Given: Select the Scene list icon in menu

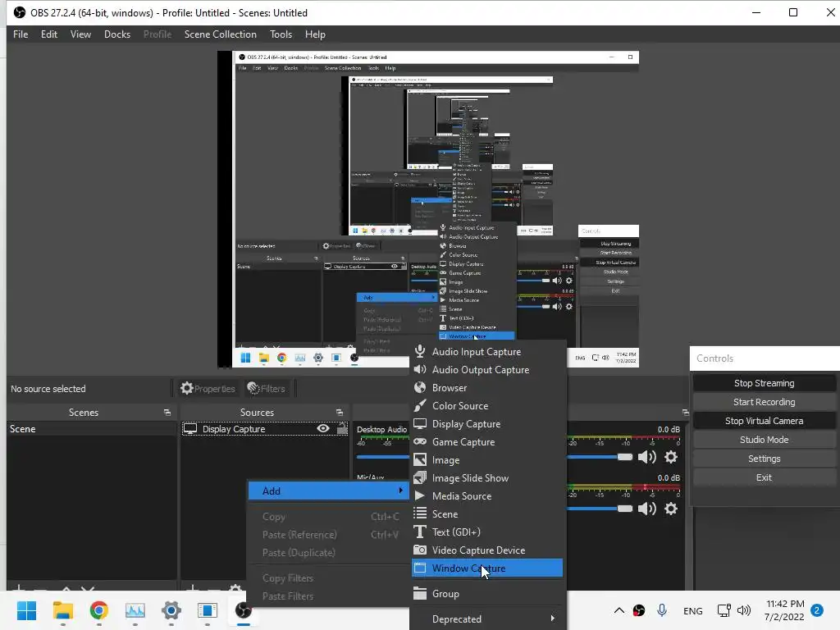Looking at the screenshot, I should (x=420, y=514).
